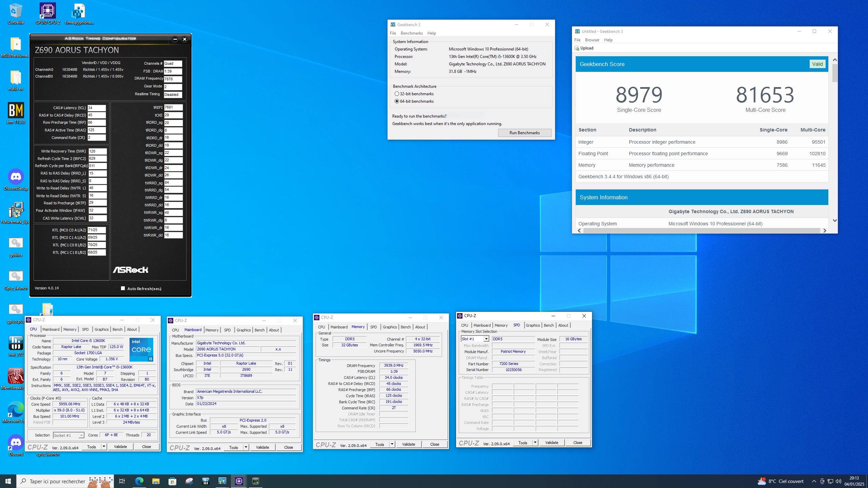Click the CAS# Latency (tCL) field
The height and width of the screenshot is (488, 868).
[x=97, y=108]
